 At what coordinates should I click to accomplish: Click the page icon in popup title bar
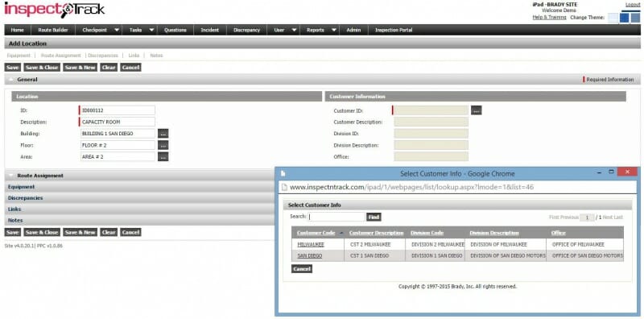[283, 173]
